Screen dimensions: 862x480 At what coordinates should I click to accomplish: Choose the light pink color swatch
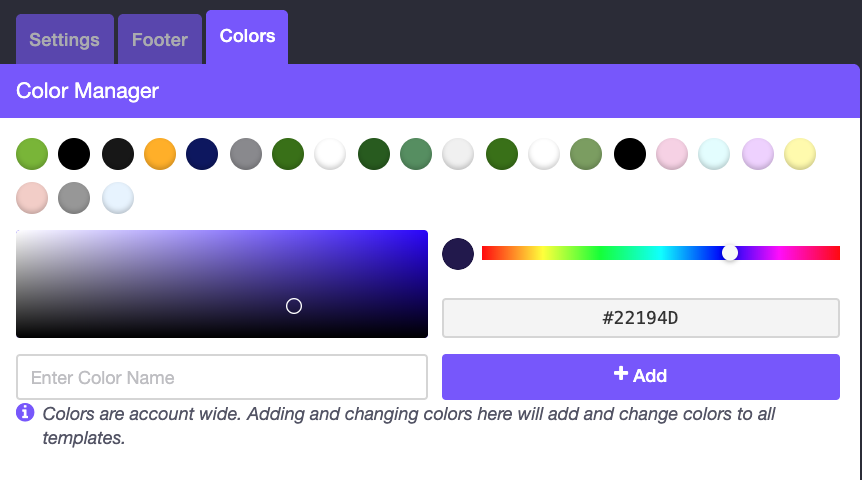click(672, 154)
